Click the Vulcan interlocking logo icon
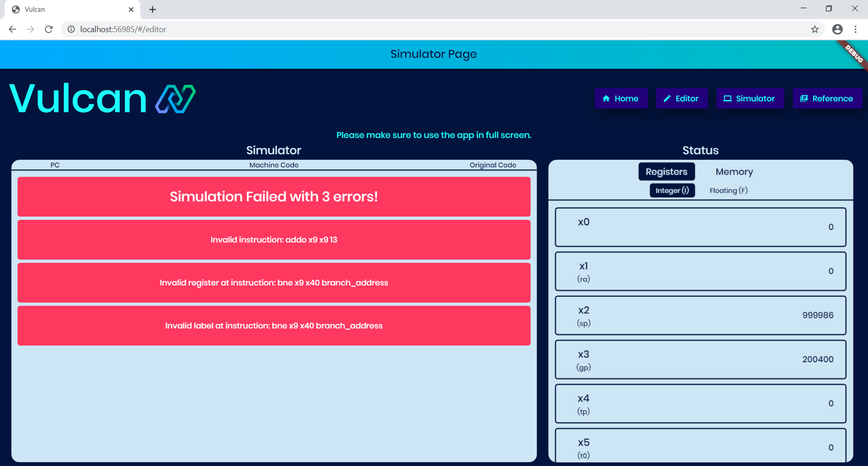 [175, 99]
